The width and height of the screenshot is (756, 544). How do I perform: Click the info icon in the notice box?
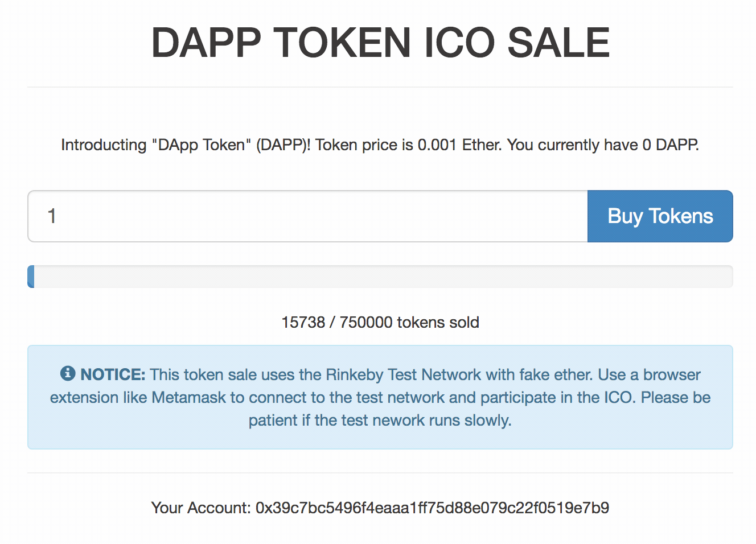(68, 373)
